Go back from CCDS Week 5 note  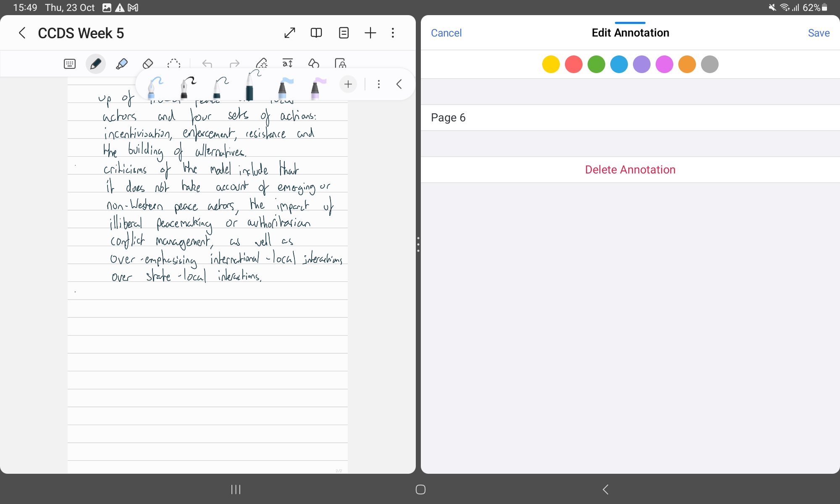click(22, 33)
